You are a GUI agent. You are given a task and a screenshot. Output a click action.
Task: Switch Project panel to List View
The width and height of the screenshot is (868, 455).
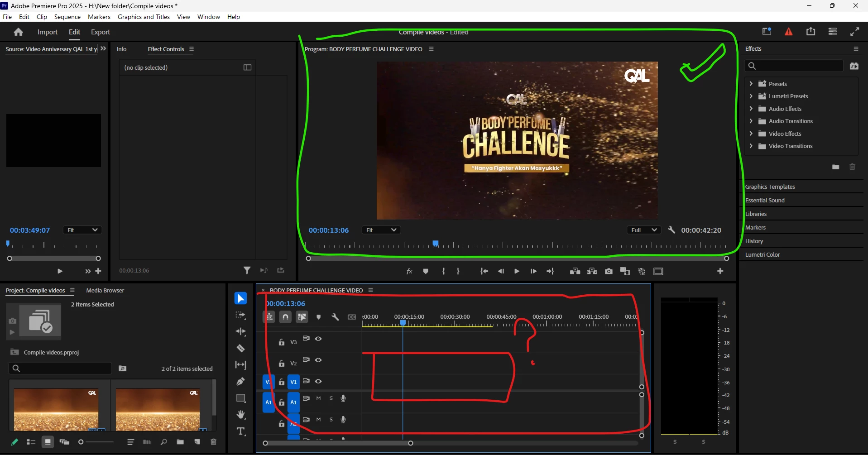(31, 442)
